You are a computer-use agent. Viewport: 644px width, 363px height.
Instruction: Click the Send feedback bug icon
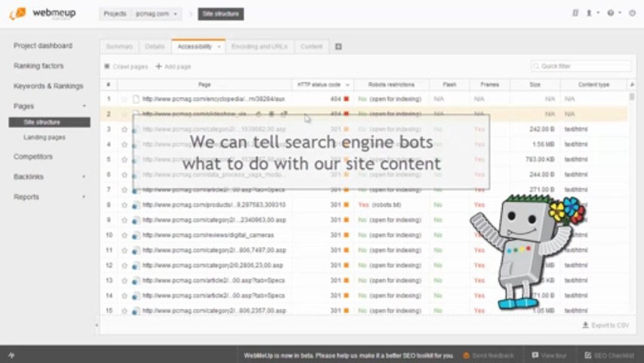pyautogui.click(x=466, y=355)
